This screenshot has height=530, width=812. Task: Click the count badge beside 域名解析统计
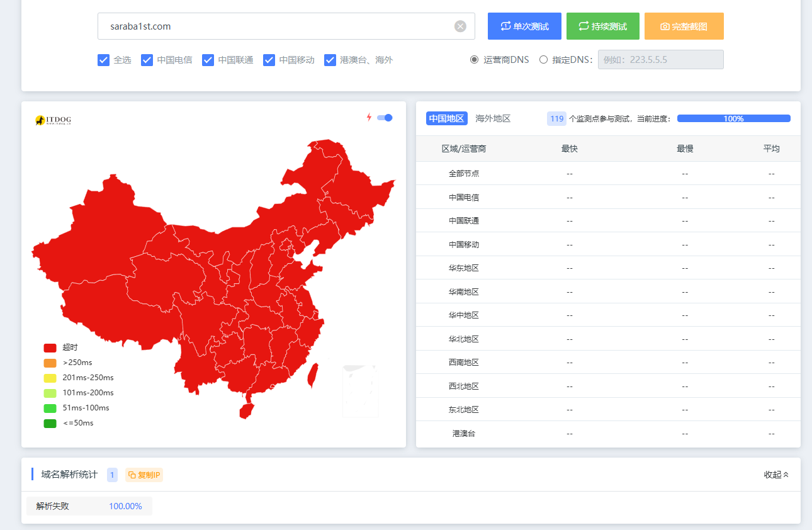click(112, 475)
